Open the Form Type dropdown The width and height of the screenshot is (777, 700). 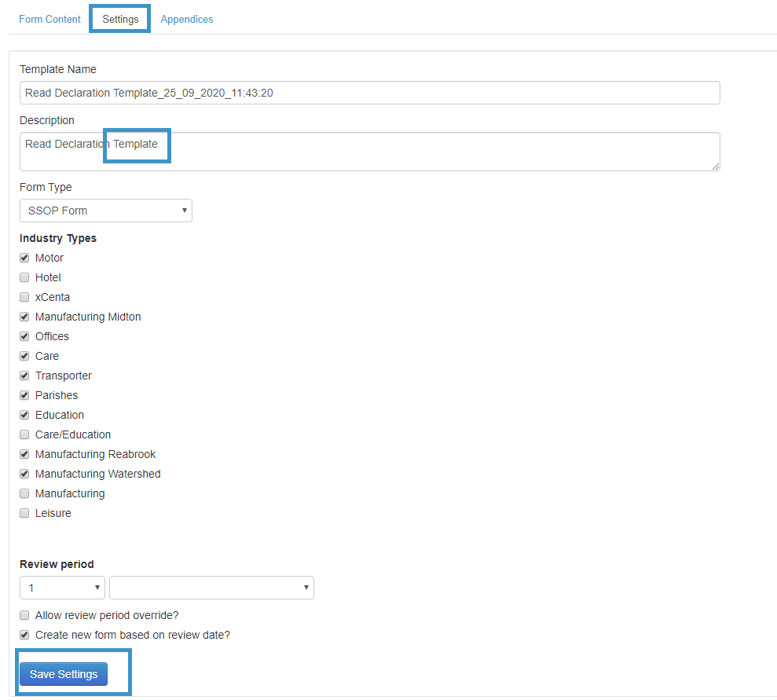pyautogui.click(x=106, y=211)
